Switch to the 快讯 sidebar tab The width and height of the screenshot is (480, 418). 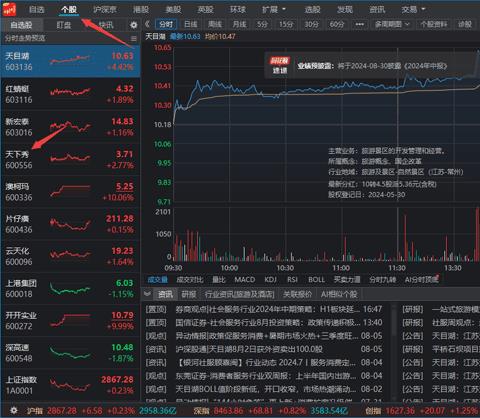(x=106, y=25)
